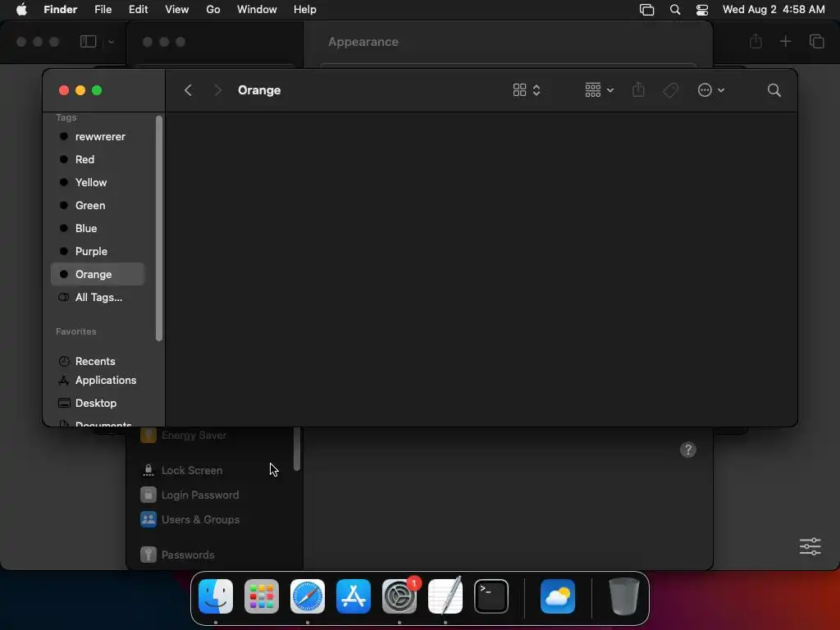Open the Help menu
Image resolution: width=840 pixels, height=630 pixels.
tap(305, 10)
